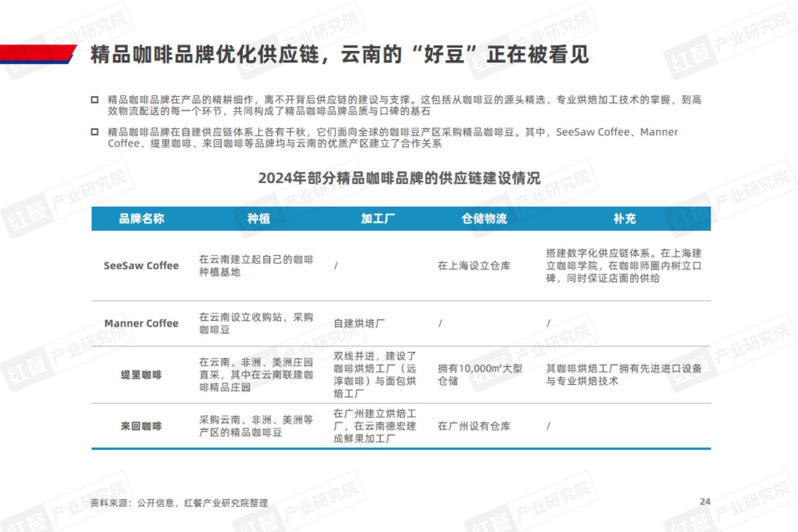Click the slash in Manner Coffee 补充 cell
Viewport: 798px width, 532px height.
click(x=548, y=323)
